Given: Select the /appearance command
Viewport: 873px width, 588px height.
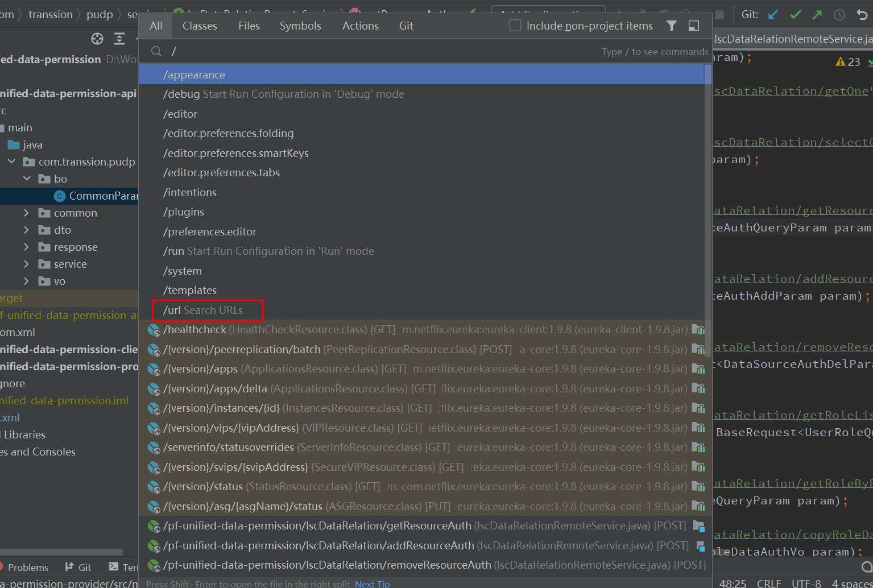Looking at the screenshot, I should pos(421,74).
